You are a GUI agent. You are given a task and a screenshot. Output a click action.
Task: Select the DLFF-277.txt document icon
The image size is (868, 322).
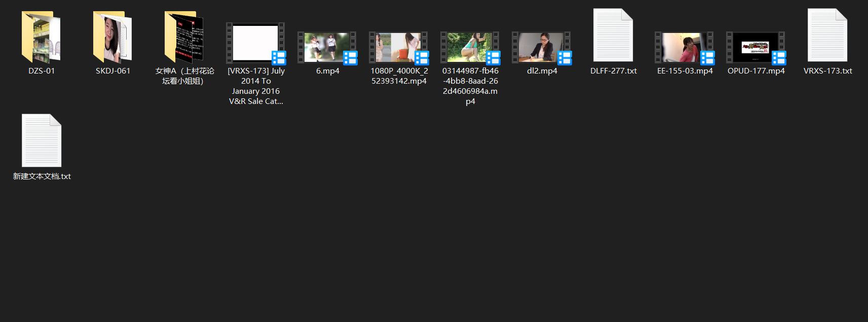click(613, 35)
